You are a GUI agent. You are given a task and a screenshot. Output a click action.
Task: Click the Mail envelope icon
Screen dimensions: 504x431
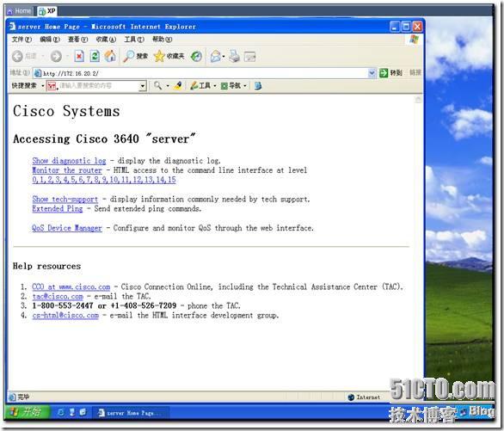[x=215, y=57]
